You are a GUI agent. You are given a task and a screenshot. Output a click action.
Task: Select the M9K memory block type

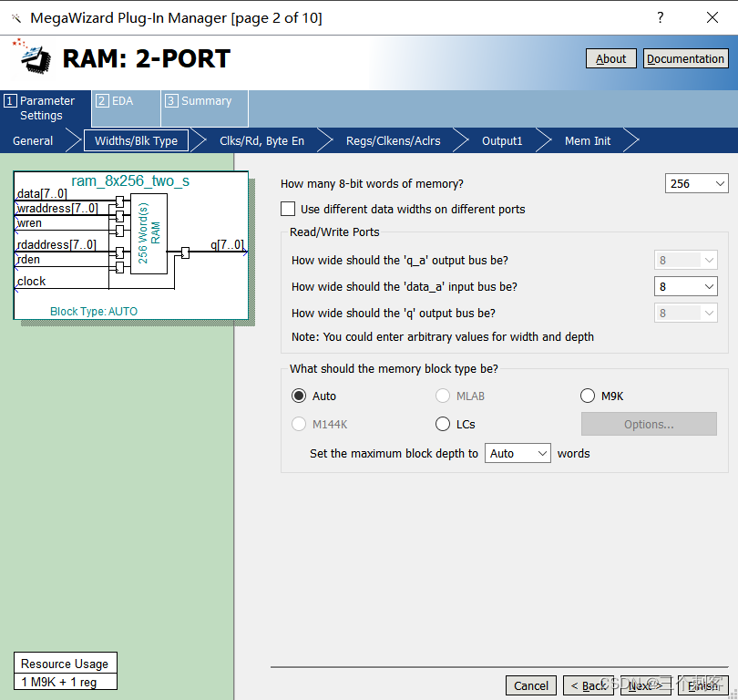(588, 396)
